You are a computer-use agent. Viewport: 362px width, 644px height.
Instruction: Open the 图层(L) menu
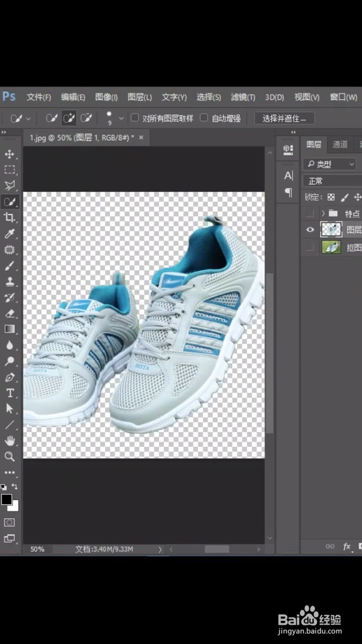[x=140, y=97]
